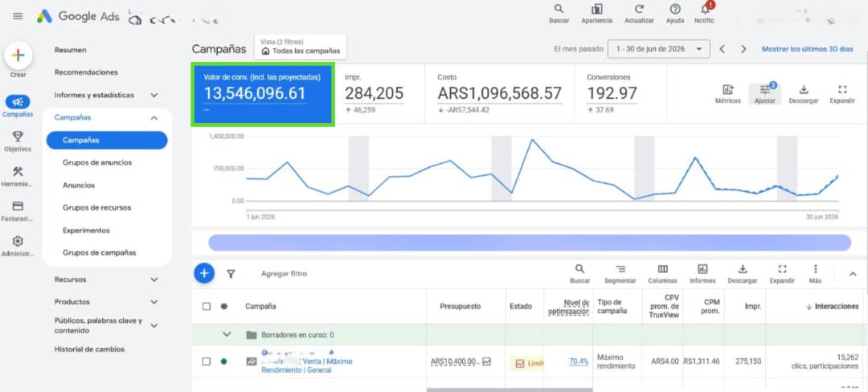
Task: Click the green status dot of campaign
Action: 223,361
